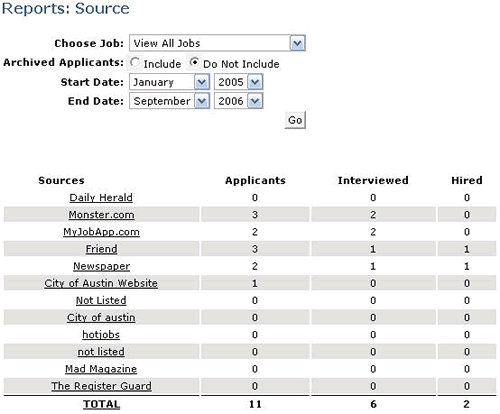
Task: Click MyJobApp.com applicants count 2
Action: (255, 232)
